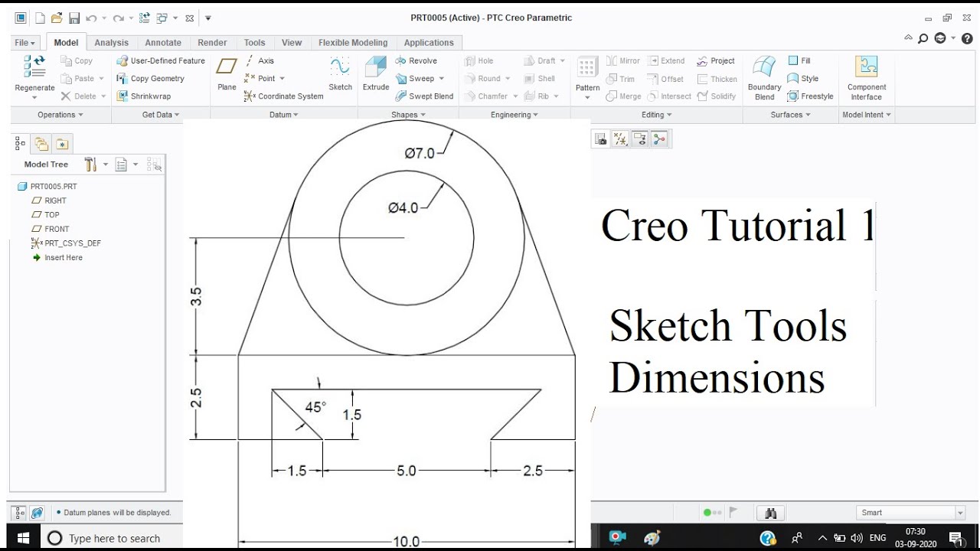Select the Axis datum tool
The height and width of the screenshot is (551, 980).
click(x=260, y=60)
